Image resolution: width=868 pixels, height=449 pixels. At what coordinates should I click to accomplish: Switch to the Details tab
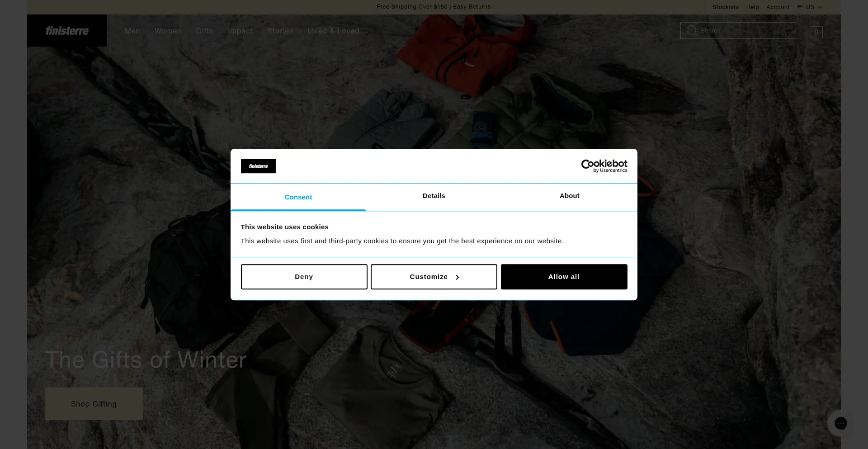[434, 196]
